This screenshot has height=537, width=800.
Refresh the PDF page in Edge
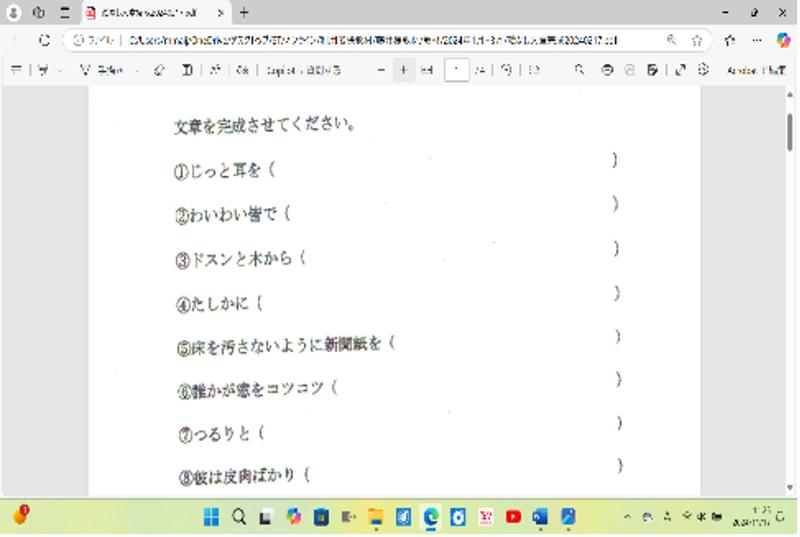44,41
